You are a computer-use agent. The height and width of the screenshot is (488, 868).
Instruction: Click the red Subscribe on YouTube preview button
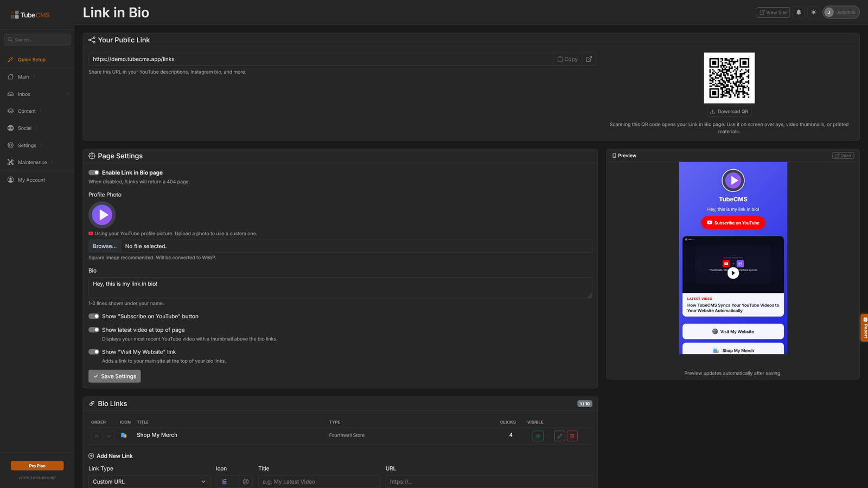tap(733, 222)
